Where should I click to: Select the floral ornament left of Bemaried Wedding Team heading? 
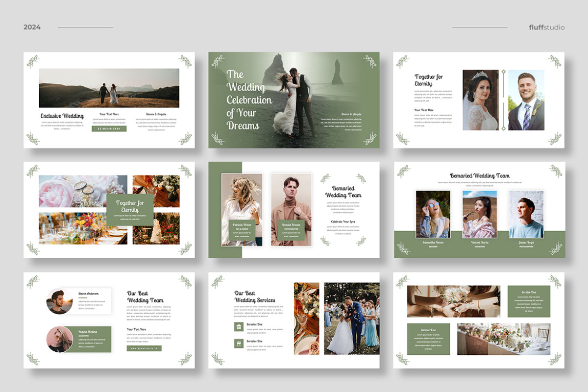[x=325, y=178]
